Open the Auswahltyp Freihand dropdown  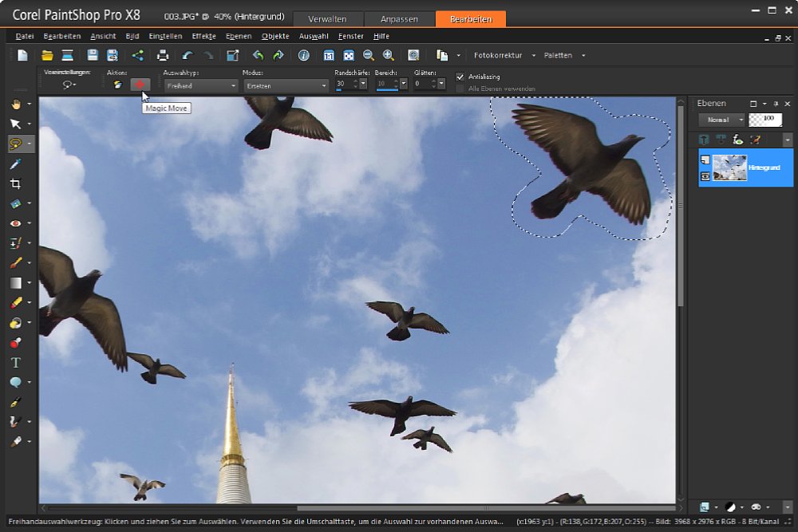(200, 85)
